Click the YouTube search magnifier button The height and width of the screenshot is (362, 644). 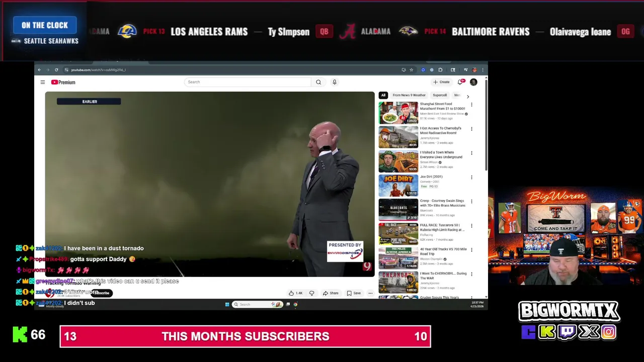click(x=318, y=82)
